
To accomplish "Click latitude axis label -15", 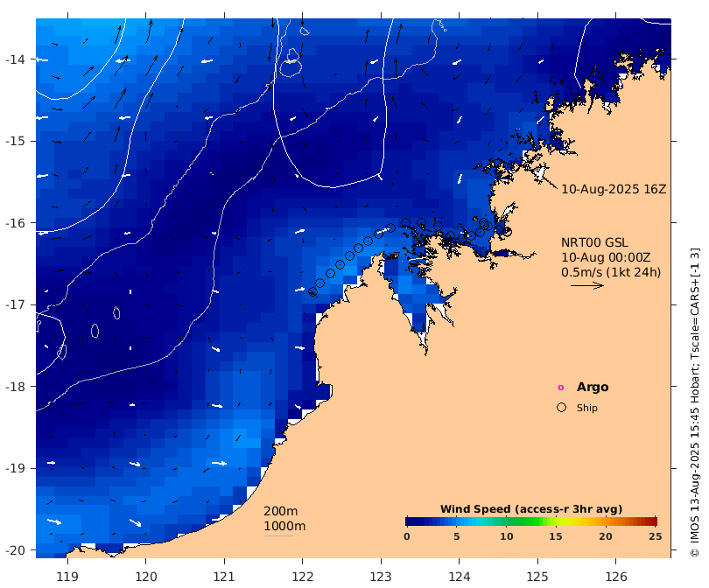I will pos(15,141).
